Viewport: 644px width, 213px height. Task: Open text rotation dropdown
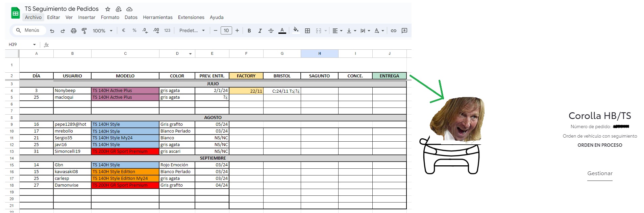(x=379, y=31)
